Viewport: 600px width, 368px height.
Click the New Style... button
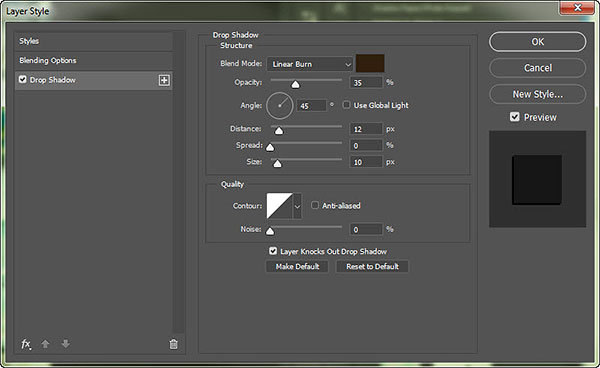click(x=537, y=94)
